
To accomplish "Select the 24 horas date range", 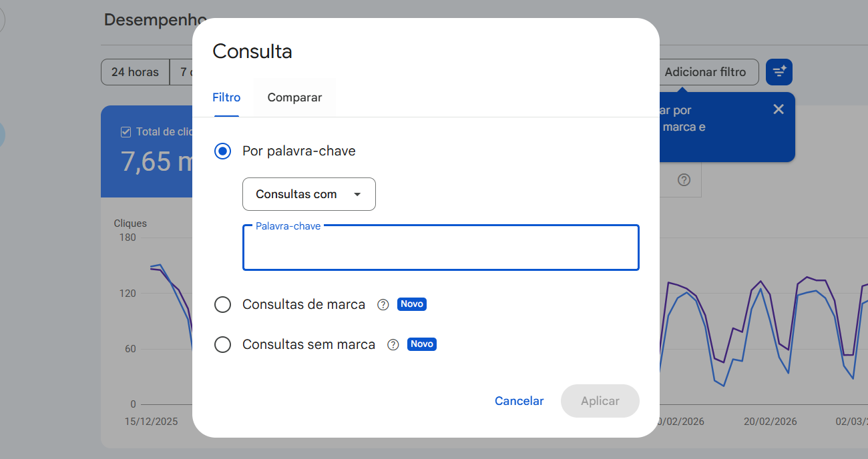I will 135,71.
